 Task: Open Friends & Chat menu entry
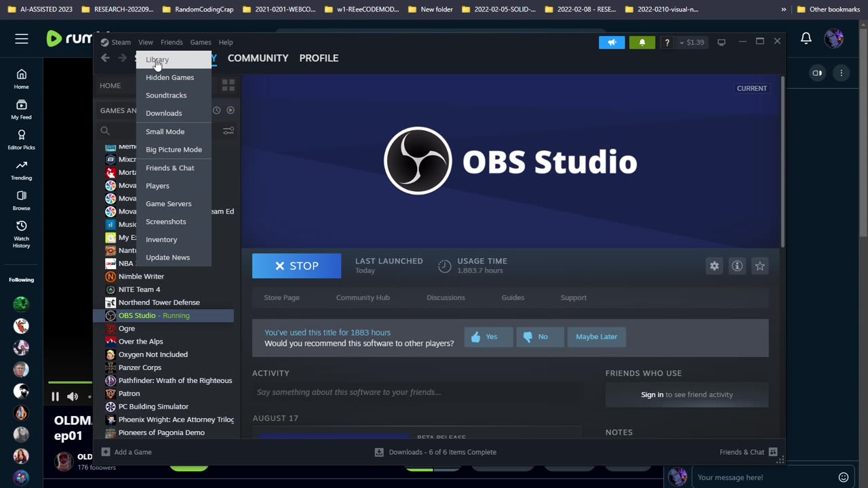click(x=174, y=168)
